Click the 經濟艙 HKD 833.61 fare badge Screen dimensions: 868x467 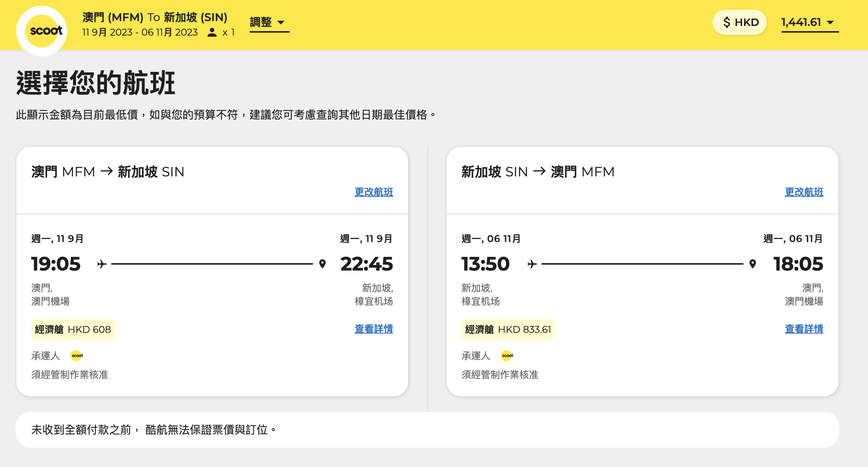tap(508, 329)
